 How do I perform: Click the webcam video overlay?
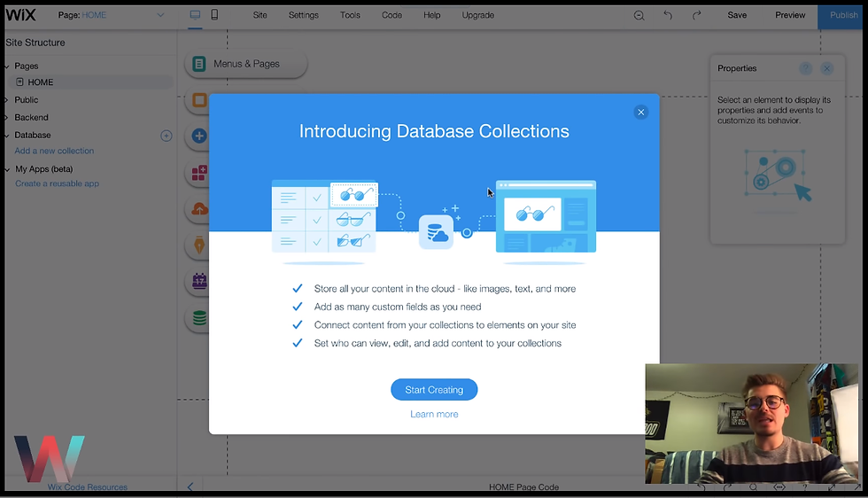[752, 424]
